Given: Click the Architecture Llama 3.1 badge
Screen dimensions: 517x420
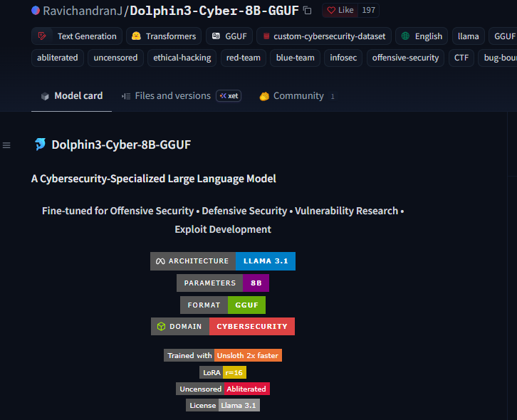Looking at the screenshot, I should coord(223,261).
